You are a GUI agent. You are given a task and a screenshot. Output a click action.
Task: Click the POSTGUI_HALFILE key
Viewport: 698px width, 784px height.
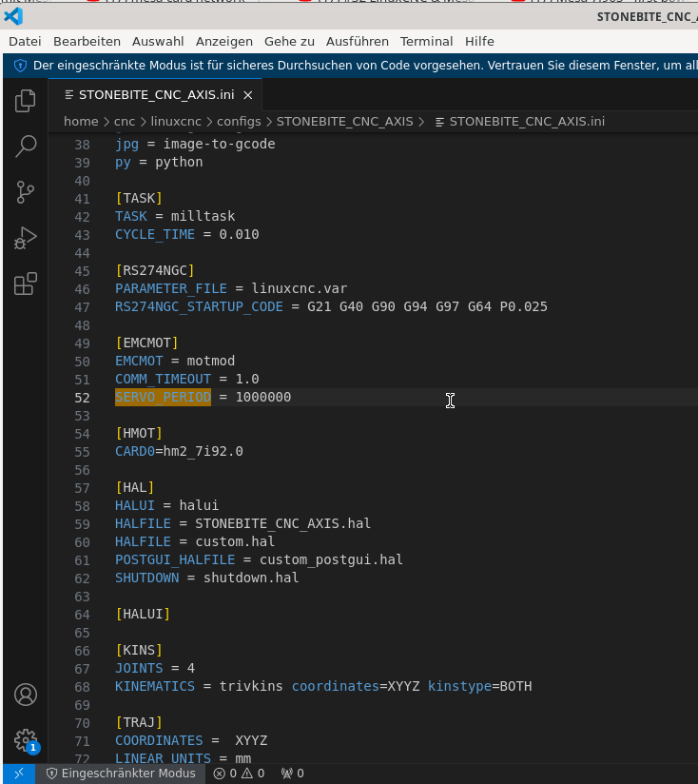point(175,559)
